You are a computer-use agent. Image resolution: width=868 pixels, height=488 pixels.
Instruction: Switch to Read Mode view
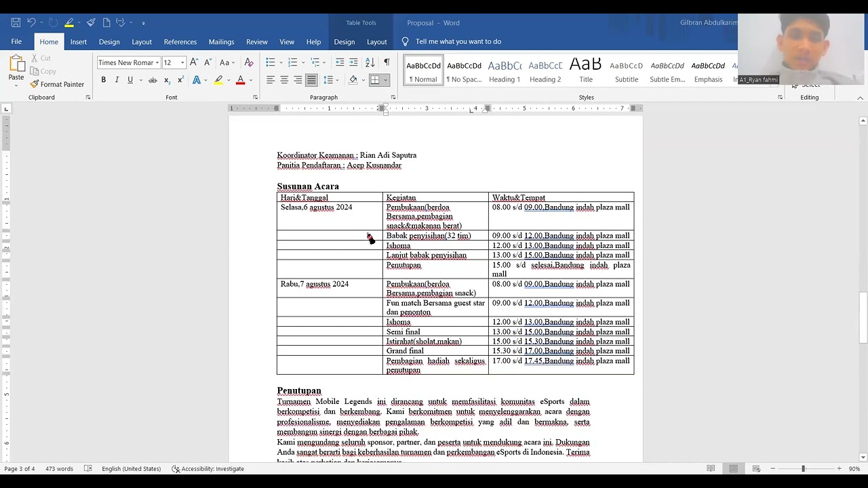711,468
